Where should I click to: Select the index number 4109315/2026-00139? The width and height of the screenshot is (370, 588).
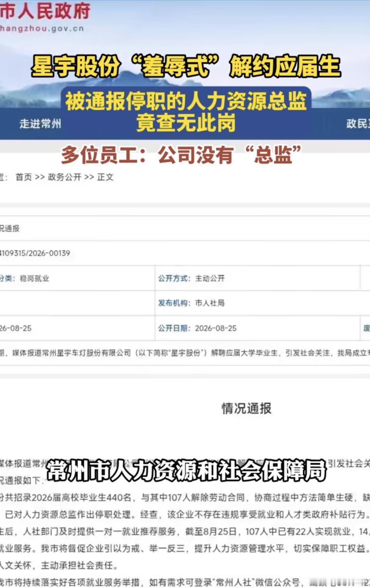coord(35,253)
